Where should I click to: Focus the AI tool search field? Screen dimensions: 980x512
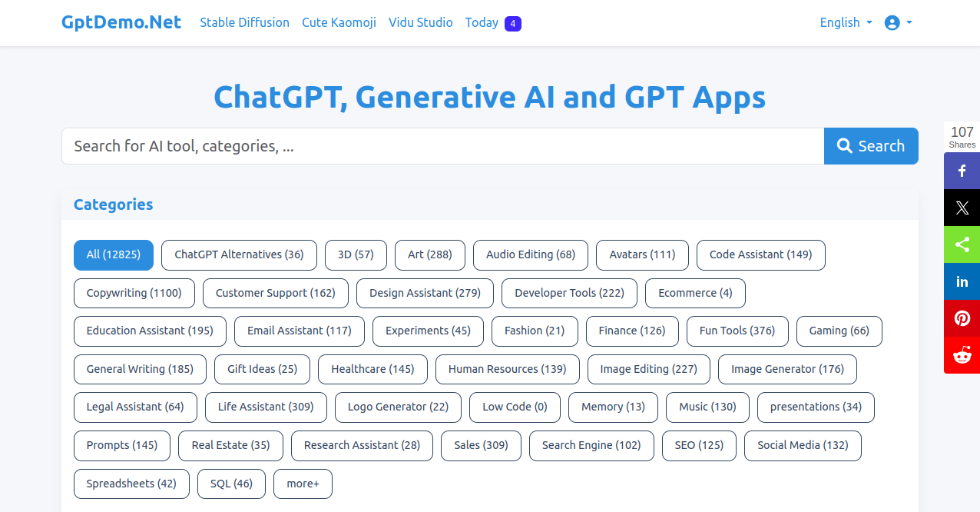pos(443,146)
